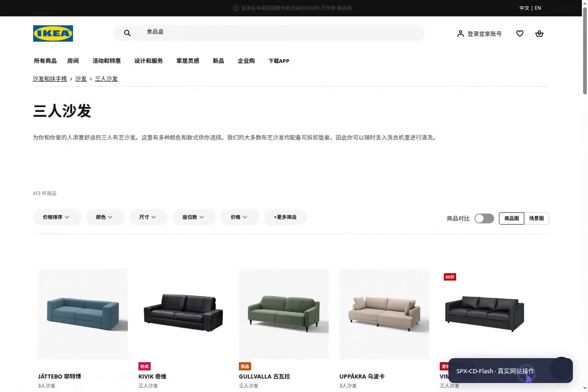Switch to 场景图 view
Viewport: 588px width, 392px height.
(537, 218)
